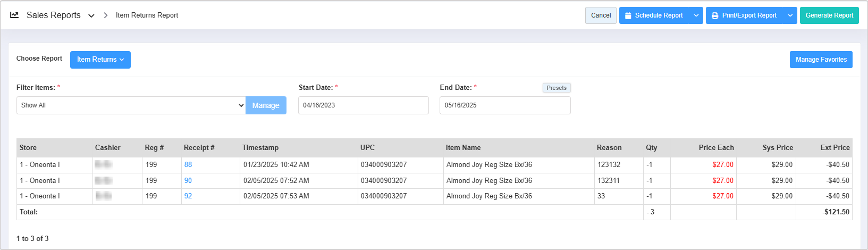Open the Item Returns report chooser

point(100,60)
